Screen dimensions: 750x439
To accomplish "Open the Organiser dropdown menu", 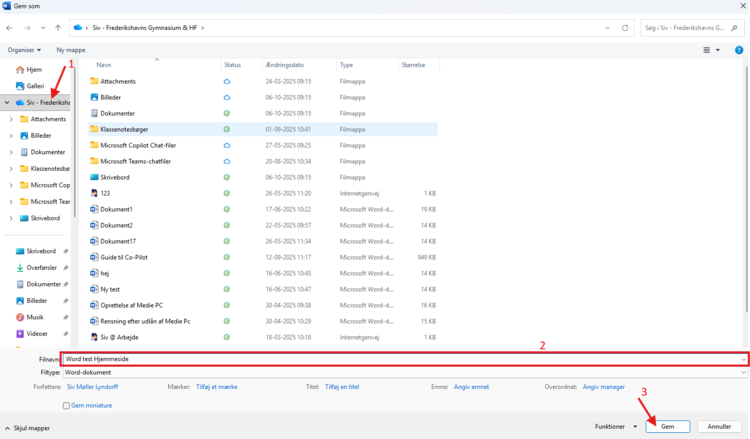I will [24, 49].
